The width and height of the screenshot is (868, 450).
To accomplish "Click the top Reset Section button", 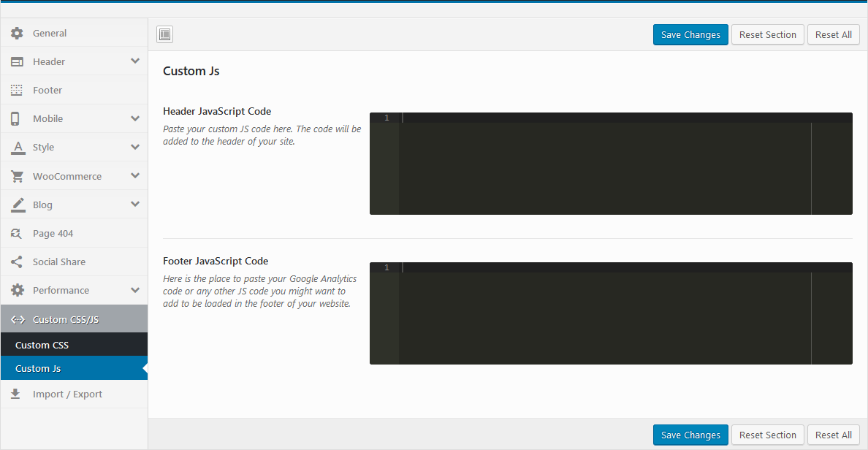I will [x=767, y=34].
